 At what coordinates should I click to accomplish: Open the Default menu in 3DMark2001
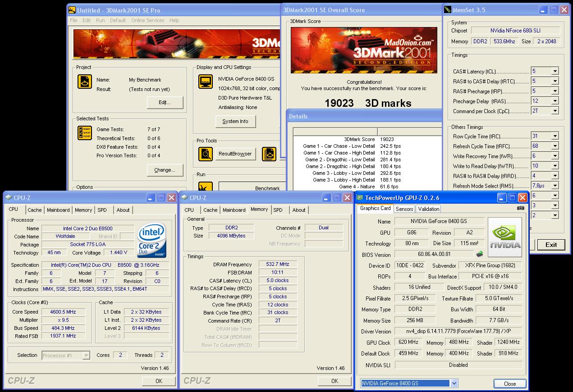118,20
